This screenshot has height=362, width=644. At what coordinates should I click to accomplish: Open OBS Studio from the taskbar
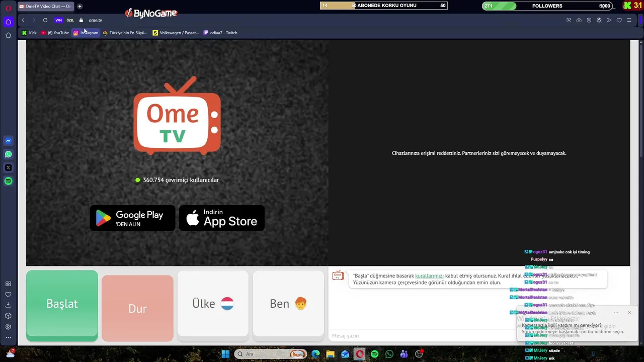419,354
